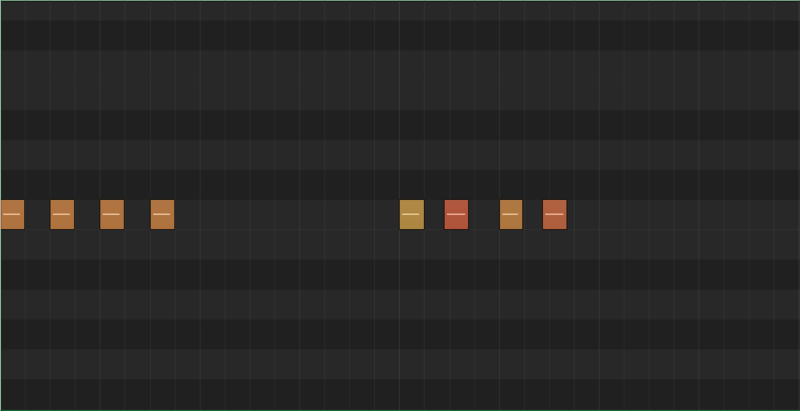Image resolution: width=800 pixels, height=411 pixels.
Task: Click empty gap between second and third orange notes
Action: pos(87,215)
